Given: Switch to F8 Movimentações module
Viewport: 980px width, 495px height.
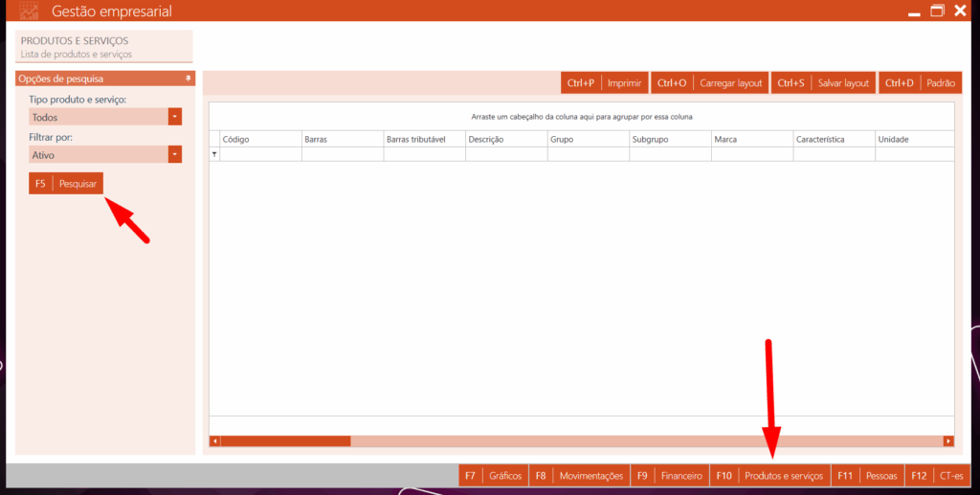Looking at the screenshot, I should [x=579, y=476].
